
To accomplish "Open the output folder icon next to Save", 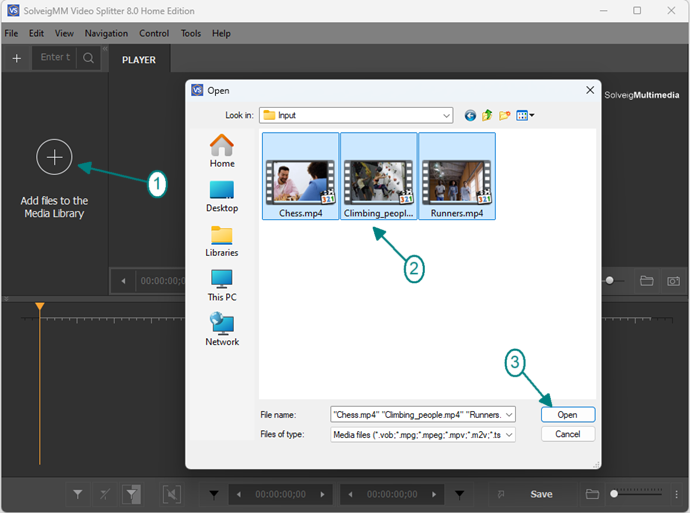I will click(592, 494).
